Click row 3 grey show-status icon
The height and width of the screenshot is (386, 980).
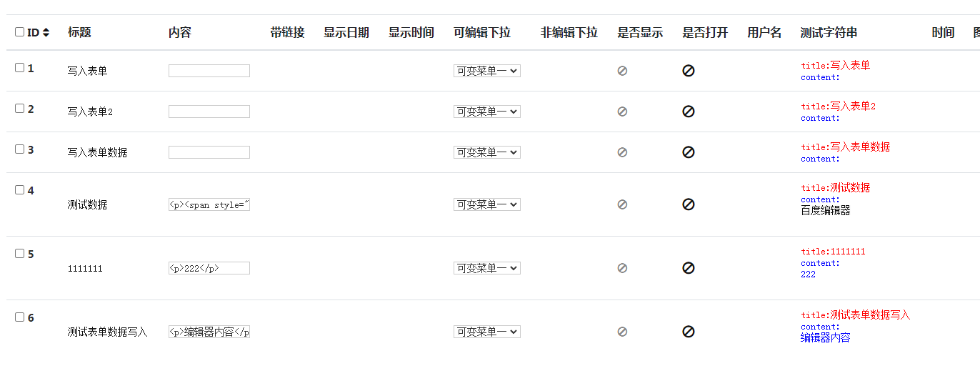(622, 152)
